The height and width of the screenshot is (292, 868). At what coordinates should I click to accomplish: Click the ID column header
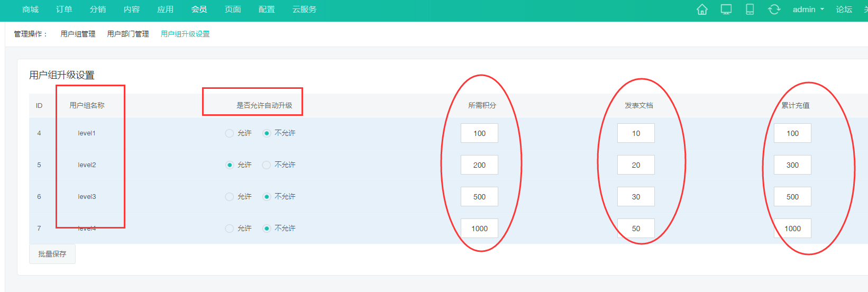coord(39,106)
